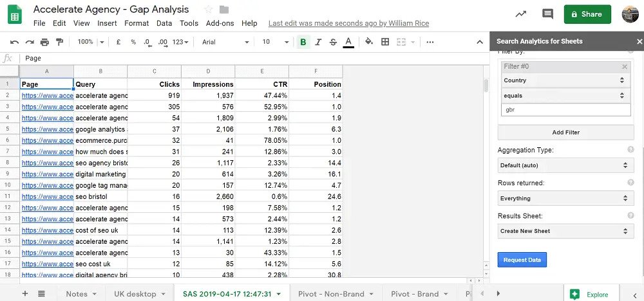Click the gbr filter value field
Image resolution: width=644 pixels, height=301 pixels.
coord(565,110)
